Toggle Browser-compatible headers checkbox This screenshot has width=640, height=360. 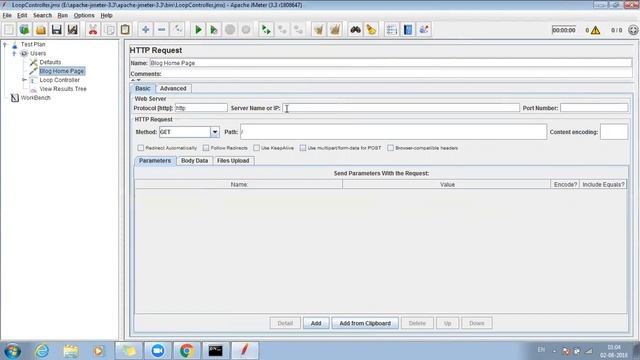coord(391,148)
